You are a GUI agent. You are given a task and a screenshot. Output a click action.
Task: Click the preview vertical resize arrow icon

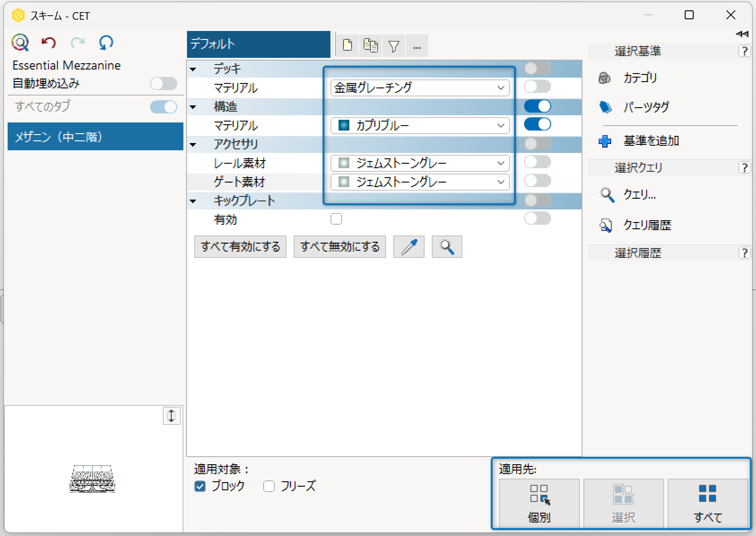[171, 416]
